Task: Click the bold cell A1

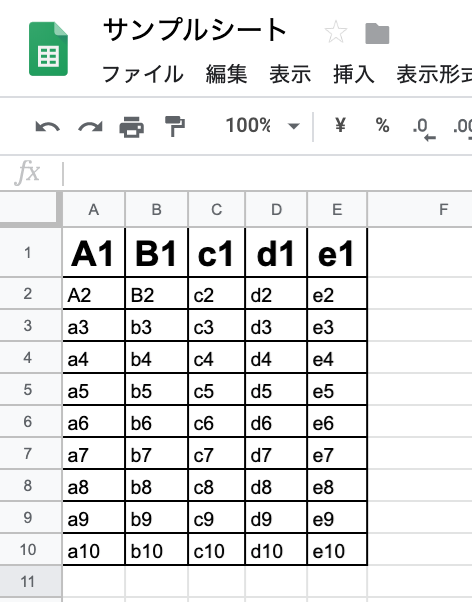Action: [94, 253]
